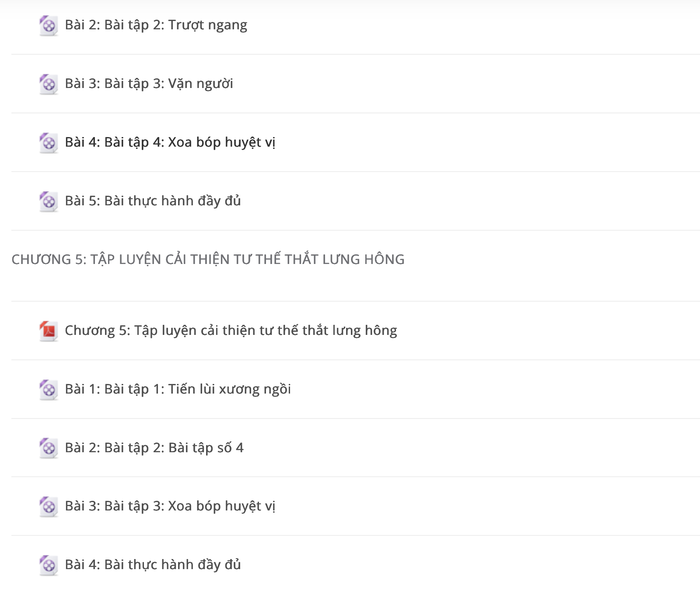Open lesson Bài 4: Bài thực hành đầy đủ
This screenshot has width=700, height=591.
pos(153,565)
